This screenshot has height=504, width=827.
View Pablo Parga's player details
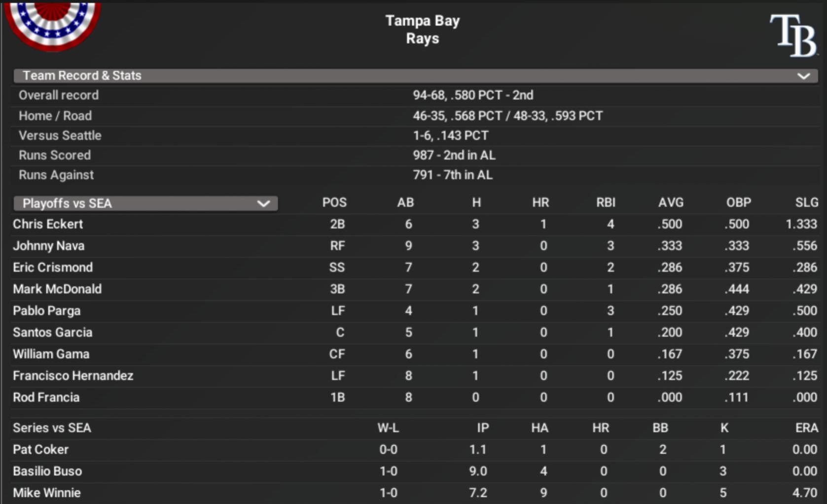coord(46,311)
